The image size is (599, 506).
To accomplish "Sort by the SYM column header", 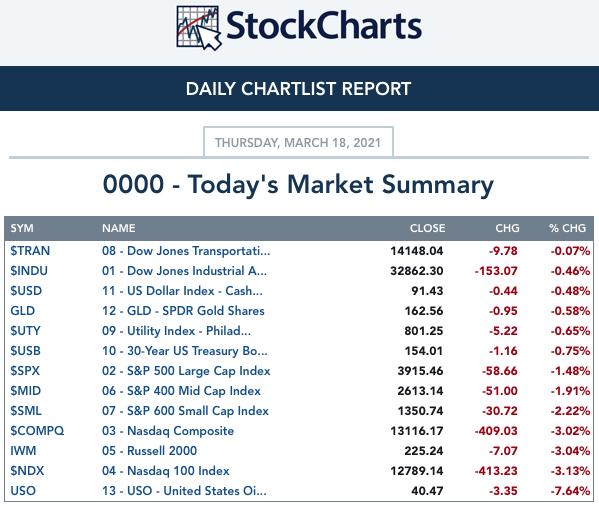I will pos(22,228).
